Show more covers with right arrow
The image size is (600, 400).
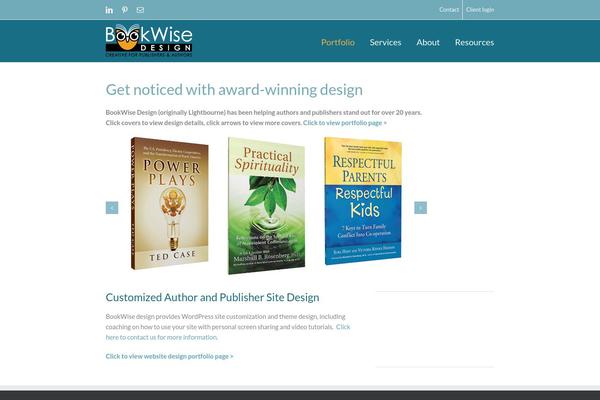(x=421, y=208)
